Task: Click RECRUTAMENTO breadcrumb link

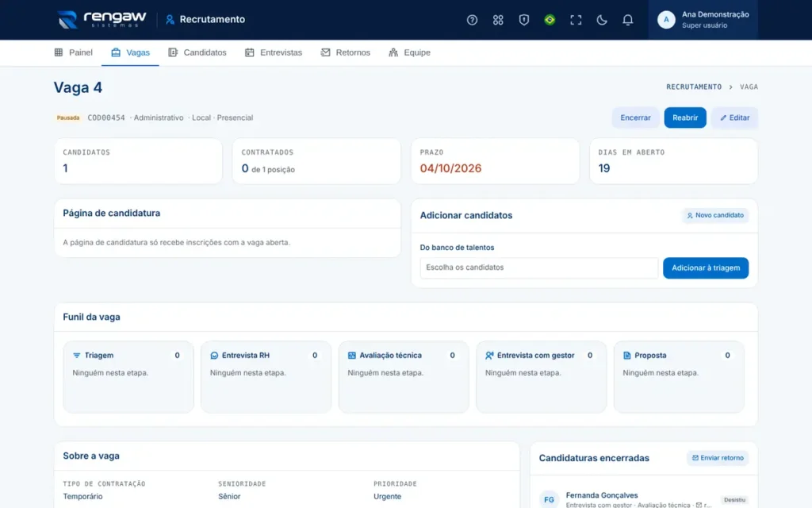Action: 693,87
